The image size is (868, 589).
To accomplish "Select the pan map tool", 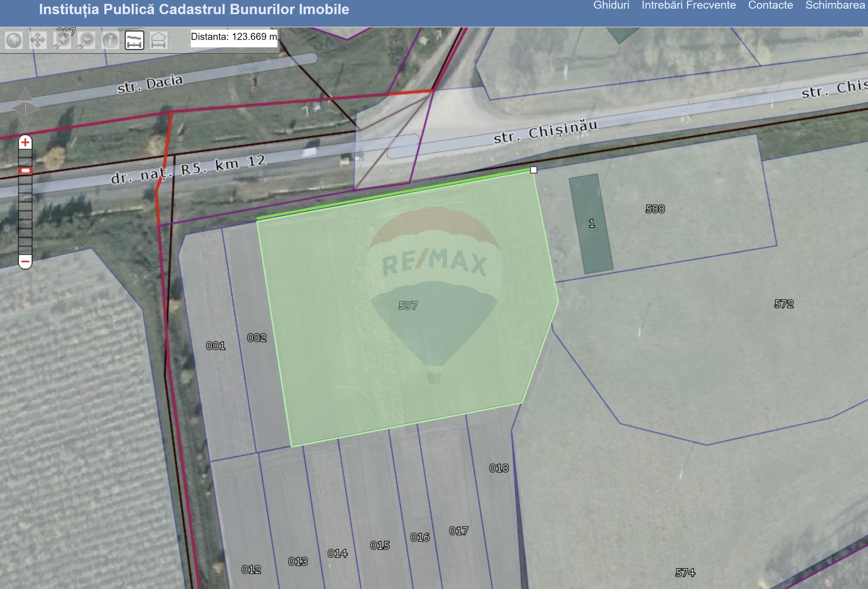I will [x=38, y=40].
